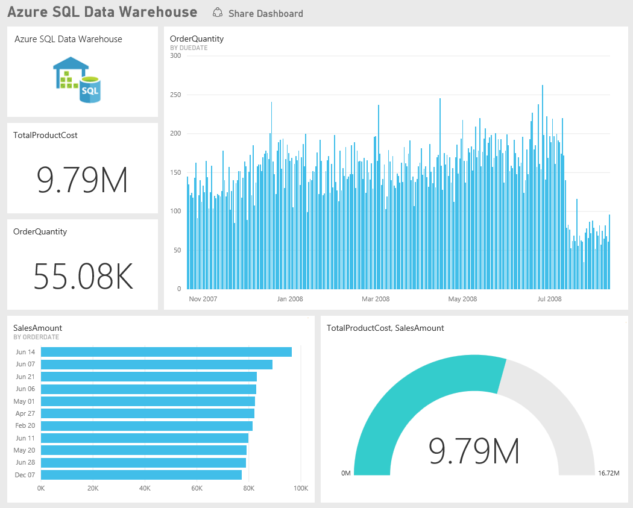Click the BY ORDERDATE subtitle
Image resolution: width=633 pixels, height=508 pixels.
tap(36, 337)
